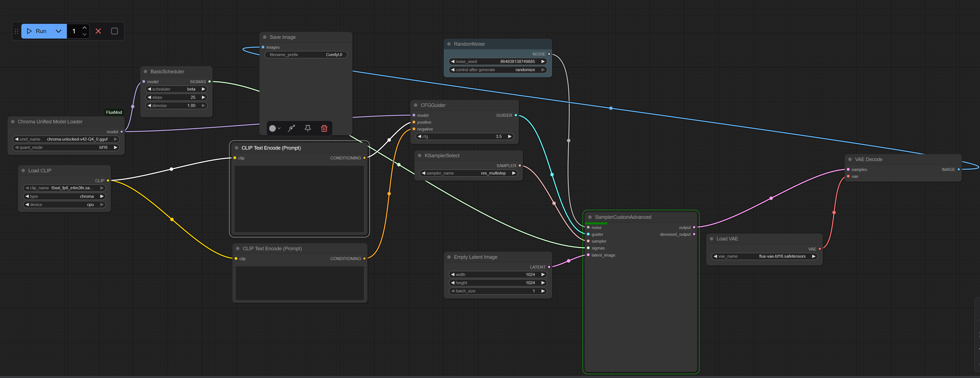Increase width 1024 with right arrow
Image resolution: width=980 pixels, height=378 pixels.
point(543,275)
